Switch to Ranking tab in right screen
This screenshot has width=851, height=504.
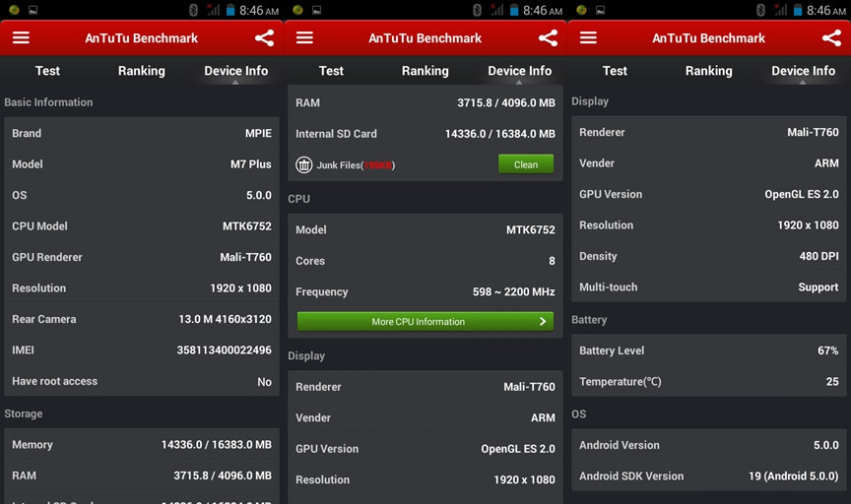coord(709,71)
